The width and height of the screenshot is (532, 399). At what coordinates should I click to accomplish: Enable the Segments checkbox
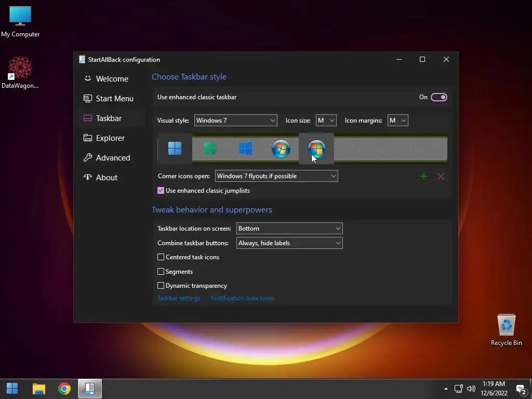(161, 271)
